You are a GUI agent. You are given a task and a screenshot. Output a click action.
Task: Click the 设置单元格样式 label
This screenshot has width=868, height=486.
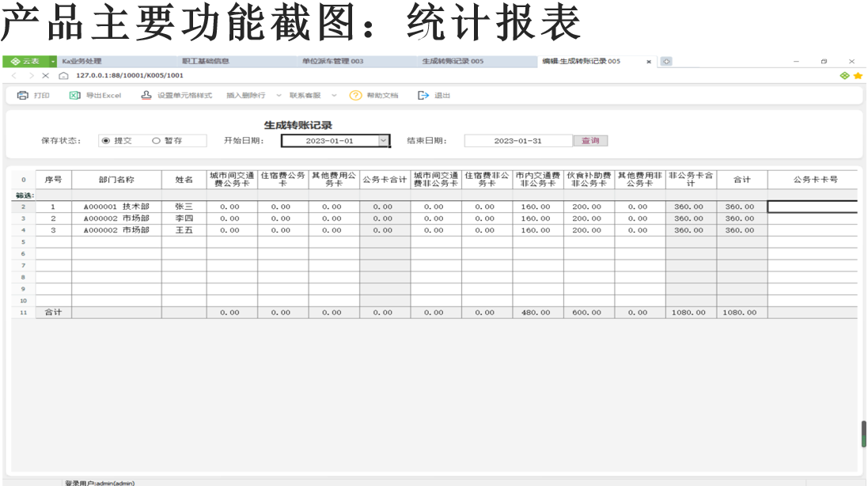[184, 95]
